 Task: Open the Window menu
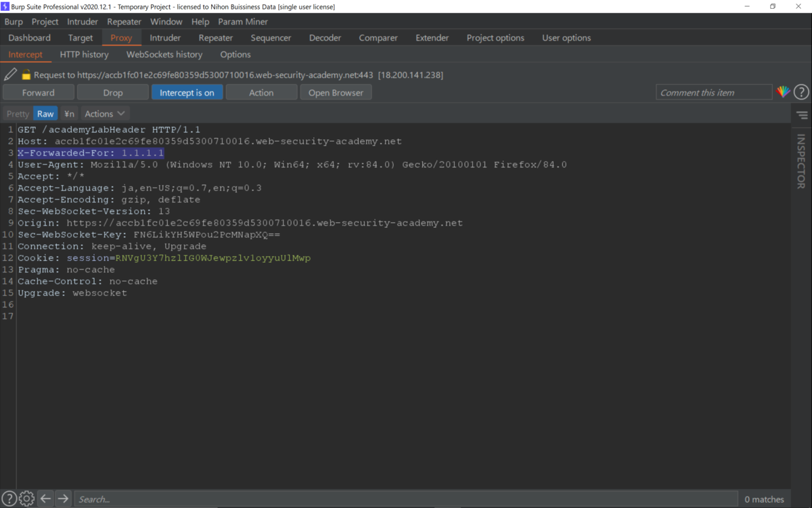166,22
